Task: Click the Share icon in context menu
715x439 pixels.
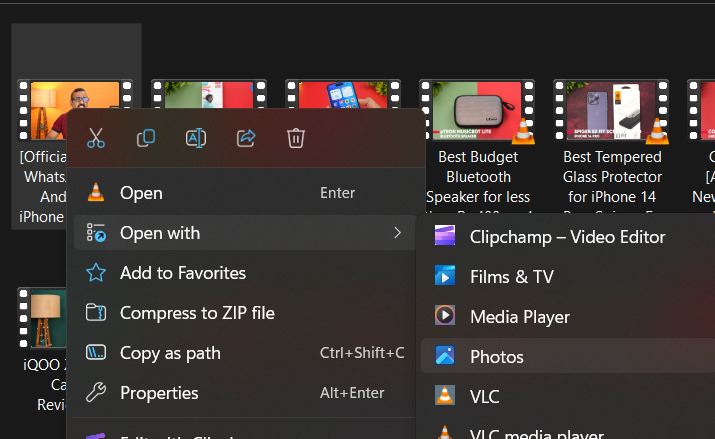Action: tap(246, 138)
